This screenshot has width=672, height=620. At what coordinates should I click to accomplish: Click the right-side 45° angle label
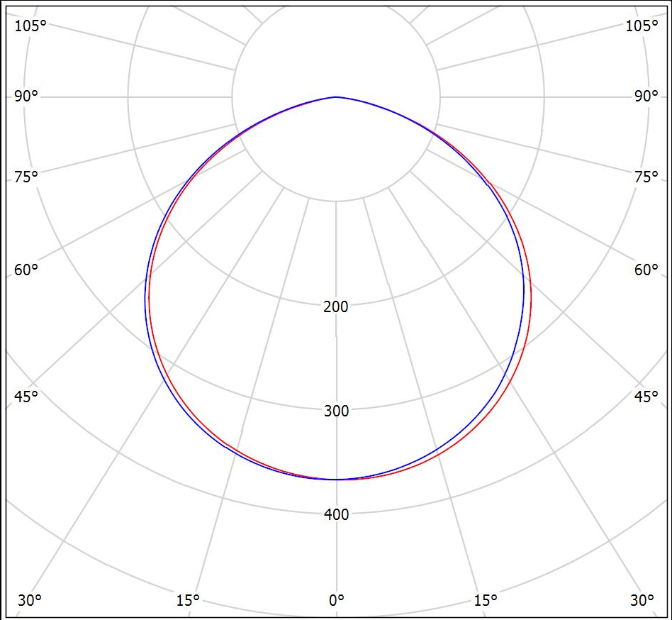[x=646, y=396]
